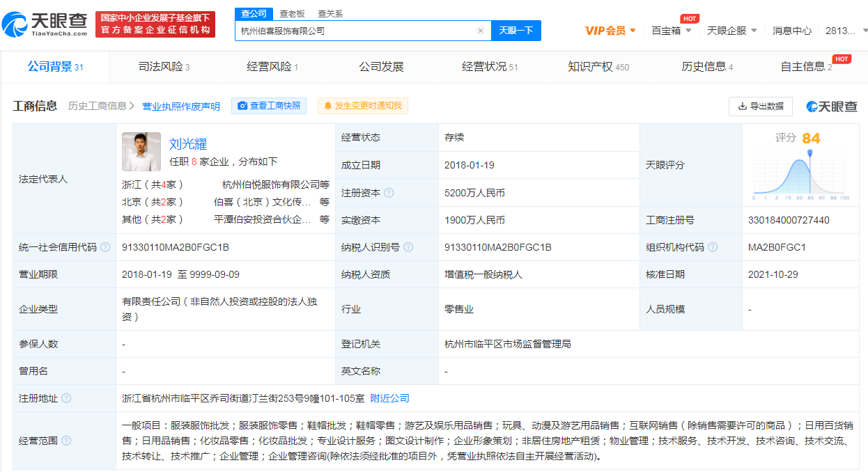868x472 pixels.
Task: Click help icon beside 纳税人识别号
Action: 408,247
